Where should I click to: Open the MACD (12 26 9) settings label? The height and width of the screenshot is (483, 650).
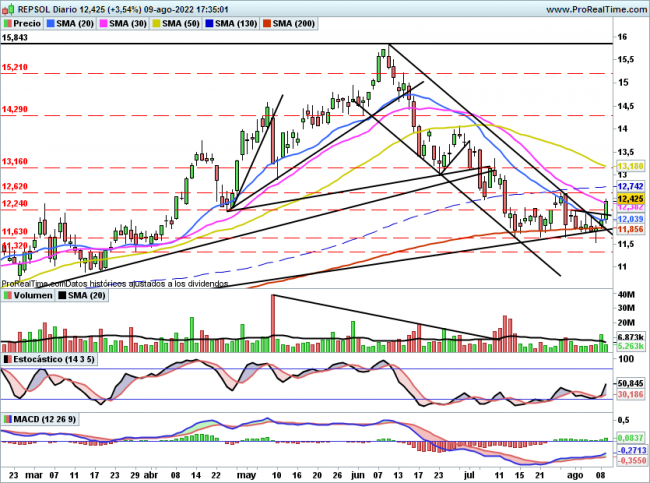click(x=40, y=418)
